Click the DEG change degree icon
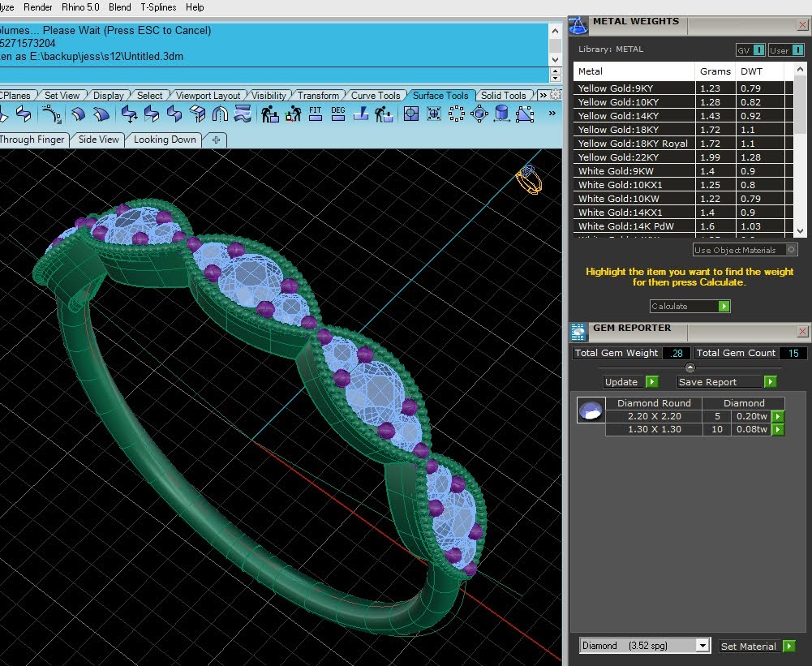The height and width of the screenshot is (666, 812). click(338, 114)
